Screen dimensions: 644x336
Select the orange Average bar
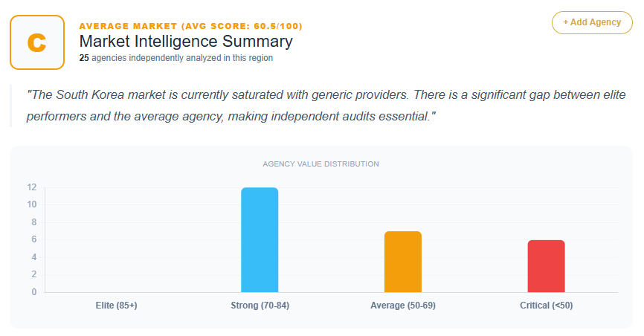click(403, 262)
